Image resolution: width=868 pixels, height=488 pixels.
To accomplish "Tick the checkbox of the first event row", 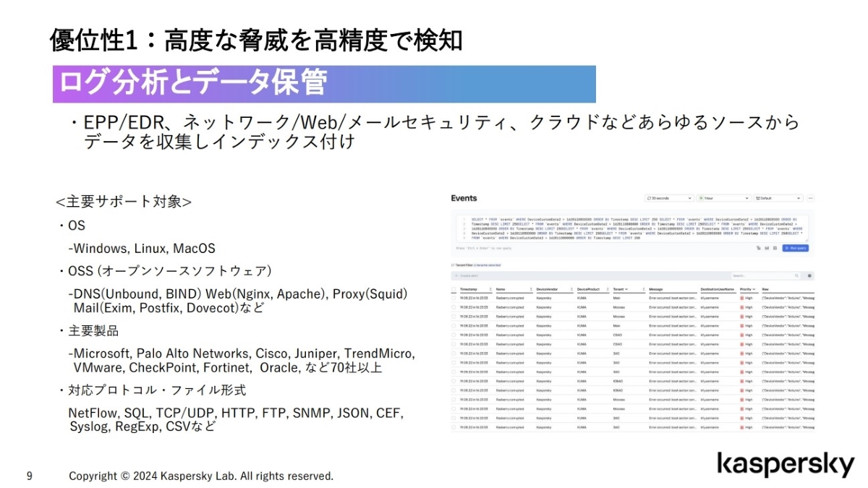I will point(454,297).
